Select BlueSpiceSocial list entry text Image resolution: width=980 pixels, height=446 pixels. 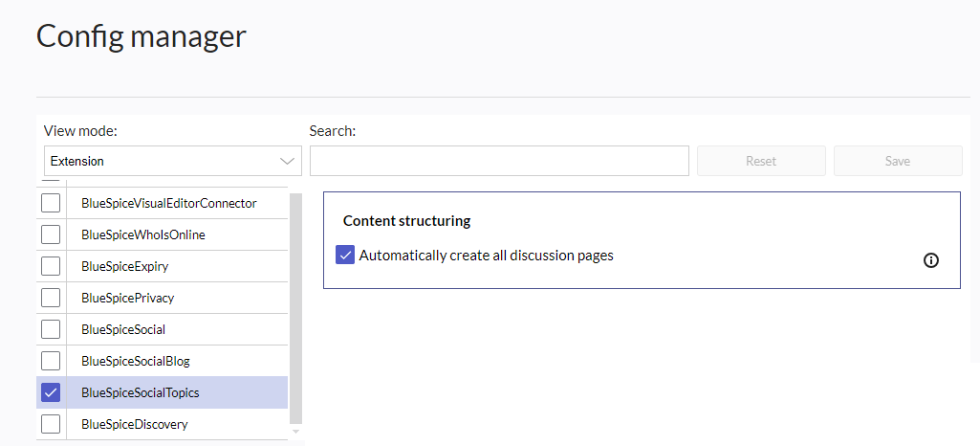coord(123,329)
